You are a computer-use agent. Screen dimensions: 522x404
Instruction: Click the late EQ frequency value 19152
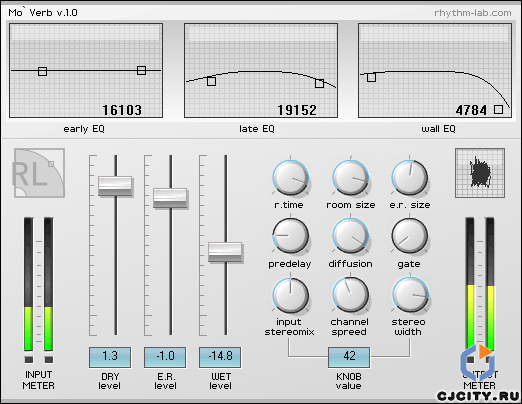[x=297, y=110]
